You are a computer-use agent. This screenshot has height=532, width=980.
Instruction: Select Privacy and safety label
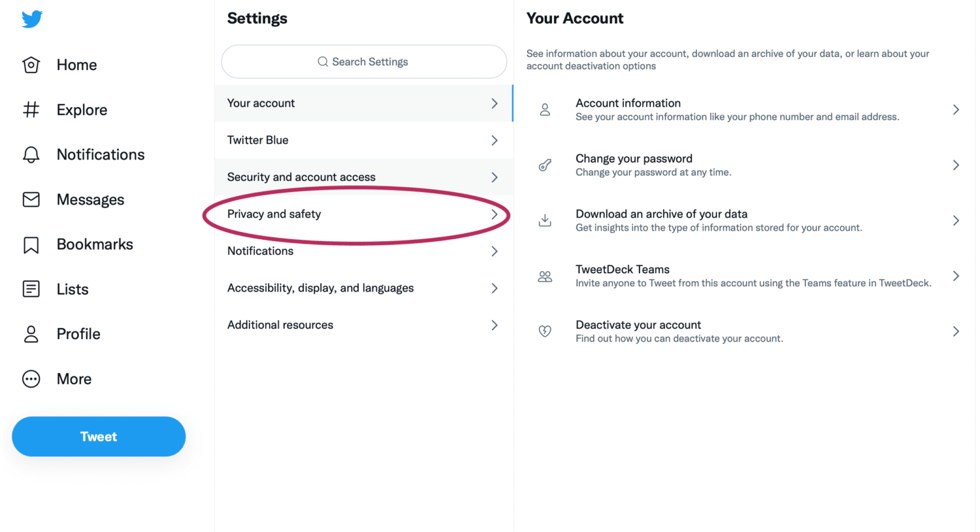point(274,214)
